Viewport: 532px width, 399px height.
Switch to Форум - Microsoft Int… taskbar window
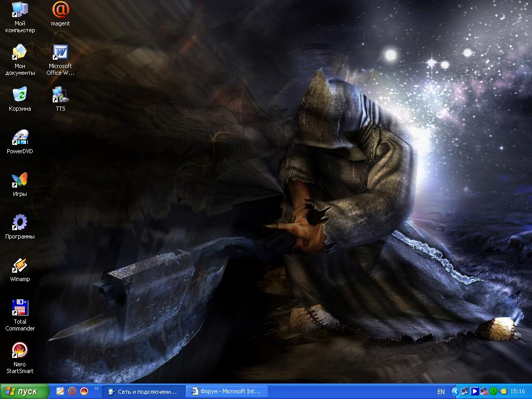(x=227, y=392)
